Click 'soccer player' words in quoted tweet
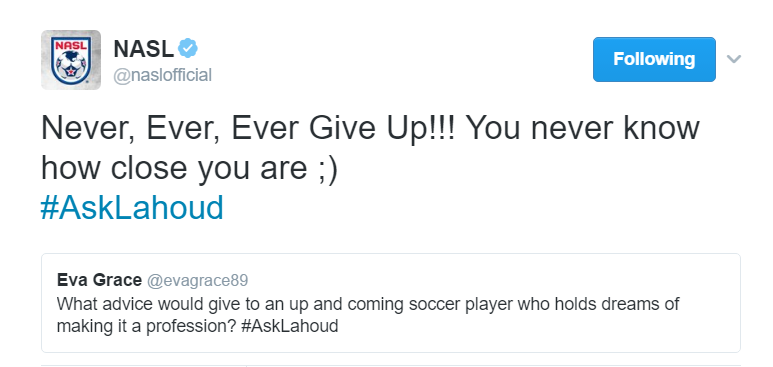 pyautogui.click(x=460, y=304)
